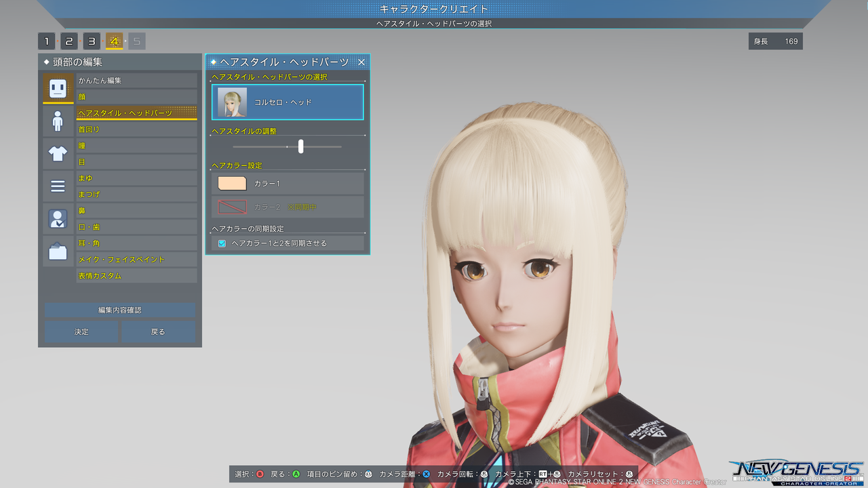Click the ヘアスタイルの調整 section label

coord(244,131)
